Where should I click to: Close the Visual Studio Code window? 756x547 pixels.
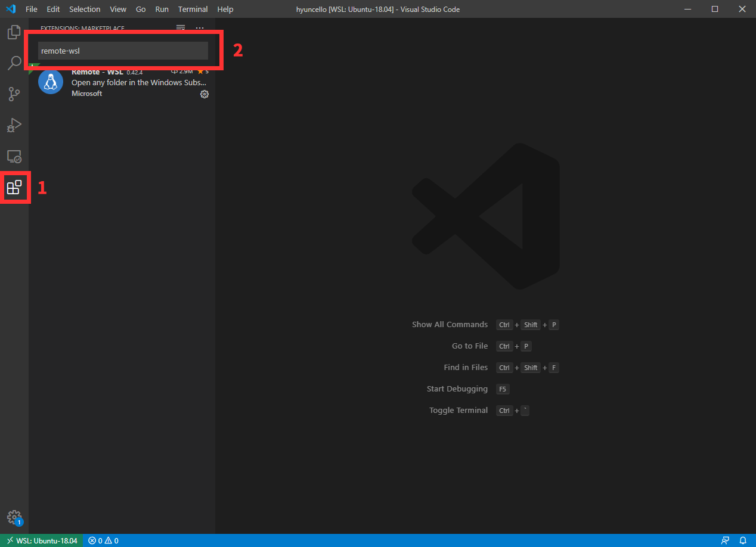point(742,9)
